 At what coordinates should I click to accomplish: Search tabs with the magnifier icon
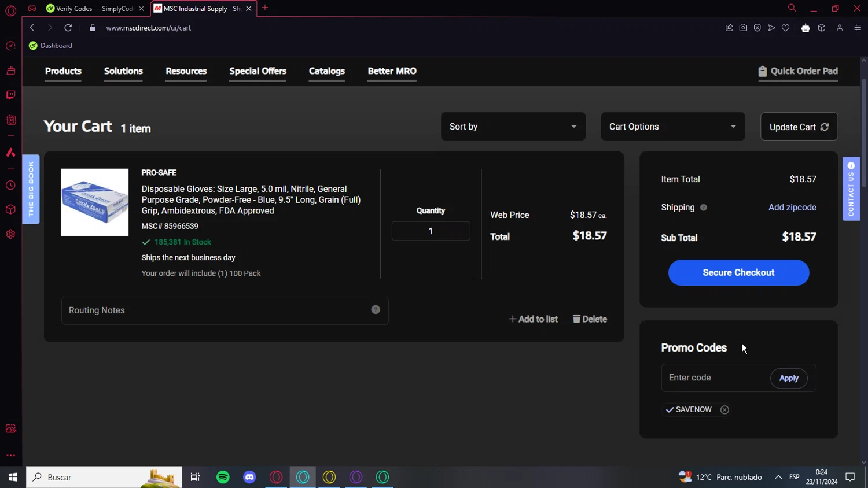792,8
